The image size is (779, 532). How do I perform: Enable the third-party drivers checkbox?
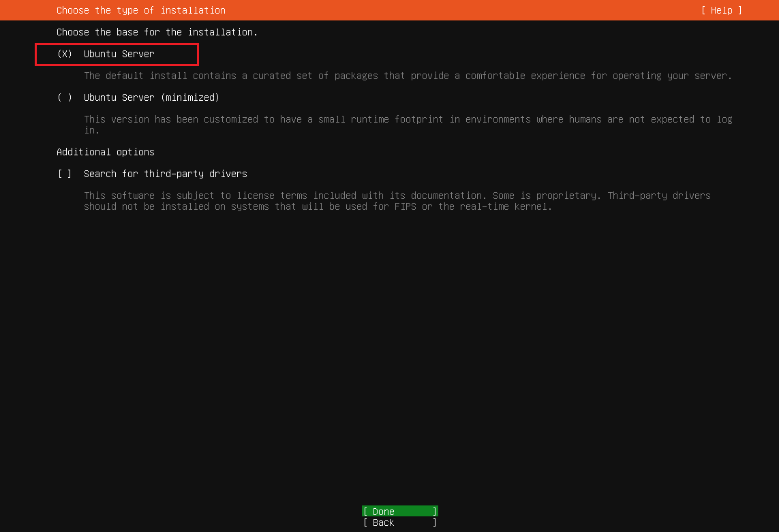pyautogui.click(x=65, y=174)
